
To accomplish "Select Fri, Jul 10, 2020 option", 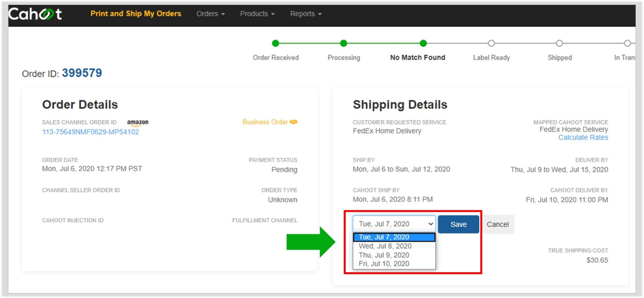I will pyautogui.click(x=394, y=264).
